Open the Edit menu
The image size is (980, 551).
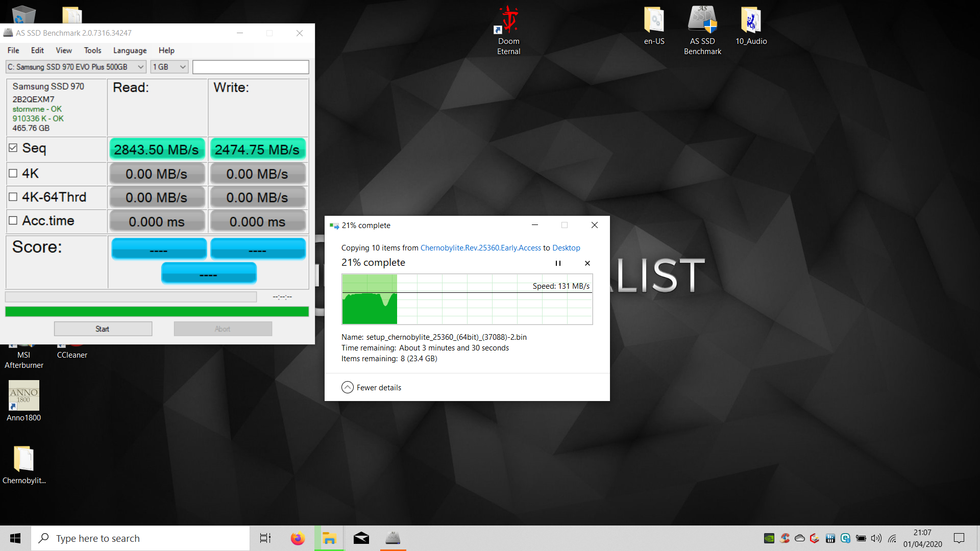tap(37, 51)
